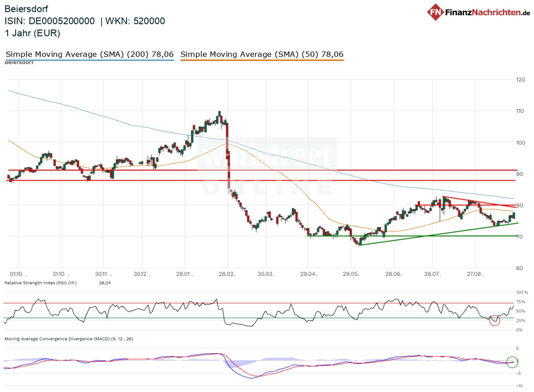Viewport: 534px width, 392px height.
Task: Select the 01.10. date label
Action: (19, 274)
